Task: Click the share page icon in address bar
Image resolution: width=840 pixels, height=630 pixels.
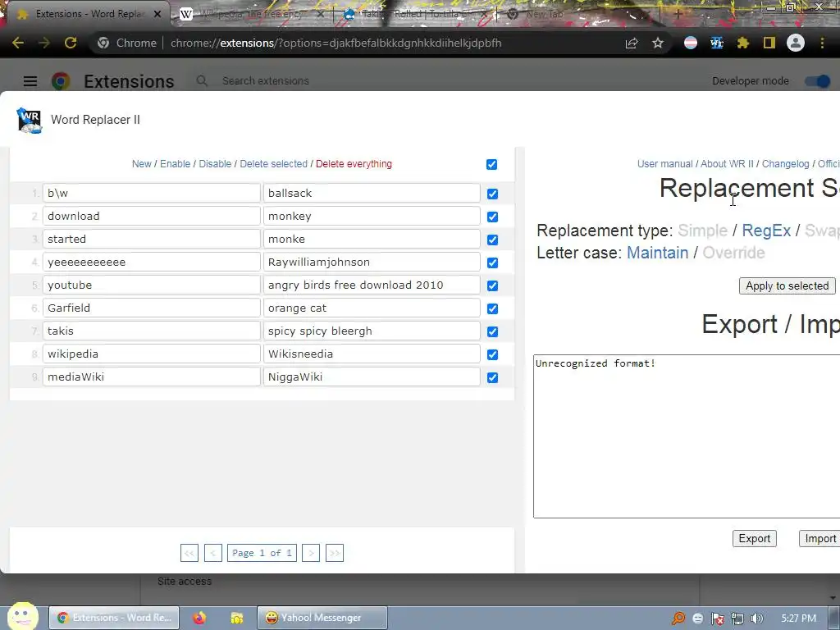Action: point(632,43)
